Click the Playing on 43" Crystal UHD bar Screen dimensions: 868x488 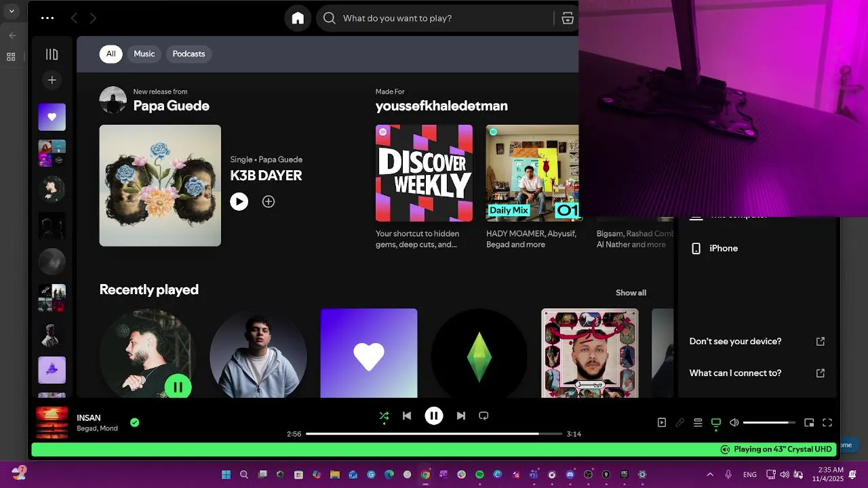click(x=434, y=449)
